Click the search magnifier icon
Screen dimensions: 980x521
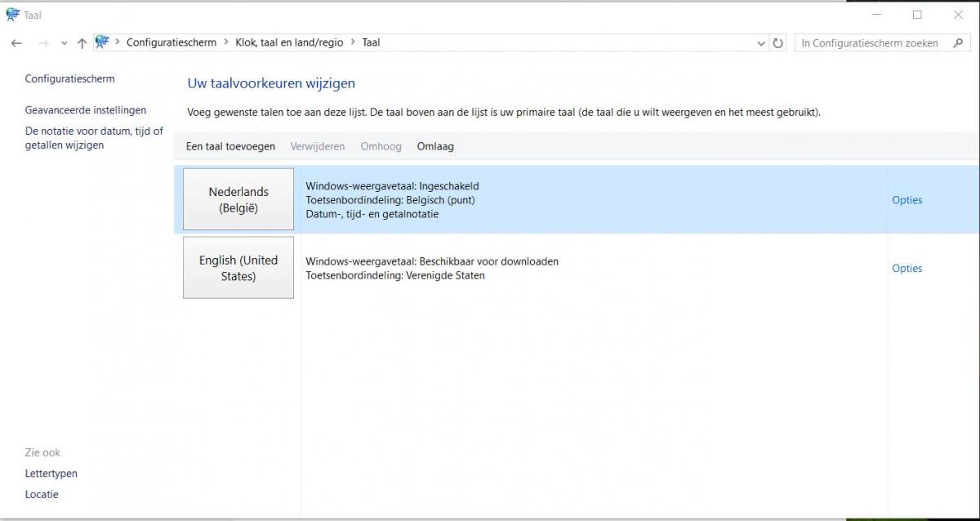pos(959,43)
